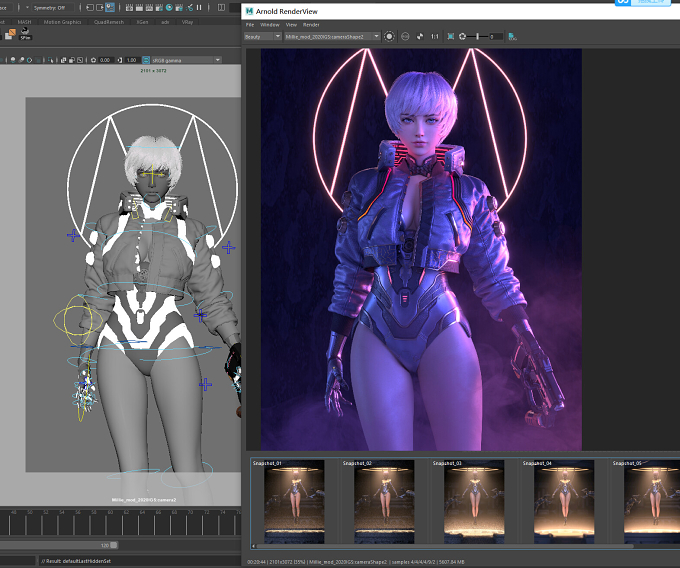
Task: Switch to the MASH shelf tab
Action: click(24, 22)
